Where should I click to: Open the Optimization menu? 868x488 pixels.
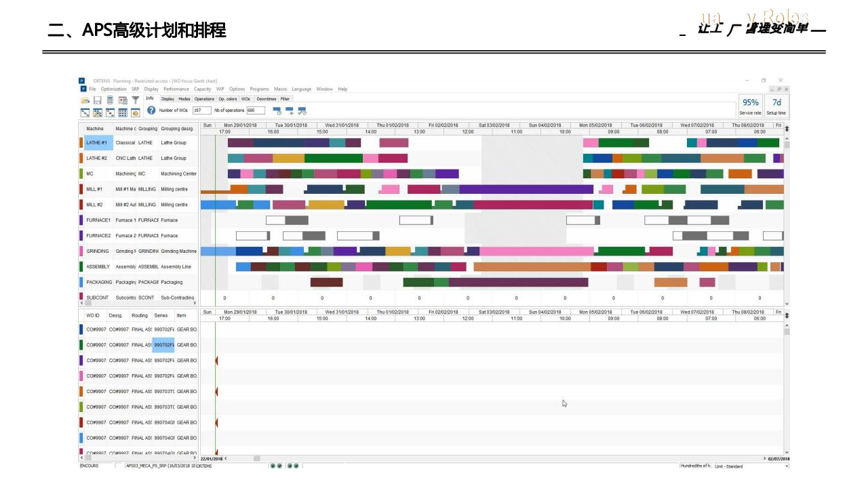pyautogui.click(x=114, y=89)
